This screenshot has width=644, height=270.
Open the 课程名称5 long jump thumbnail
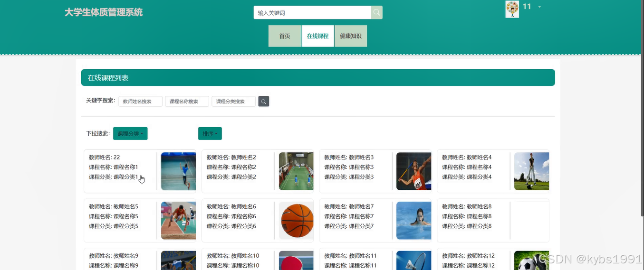(178, 221)
